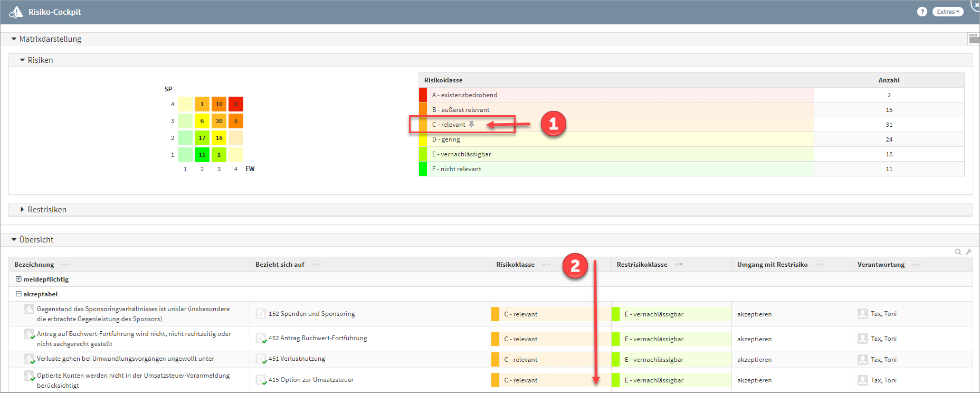Click the user avatar icon in first row
This screenshot has width=980, height=393.
click(x=863, y=314)
